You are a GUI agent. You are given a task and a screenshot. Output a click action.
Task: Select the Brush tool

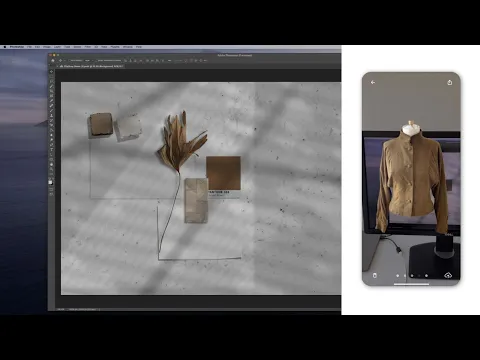coord(51,111)
